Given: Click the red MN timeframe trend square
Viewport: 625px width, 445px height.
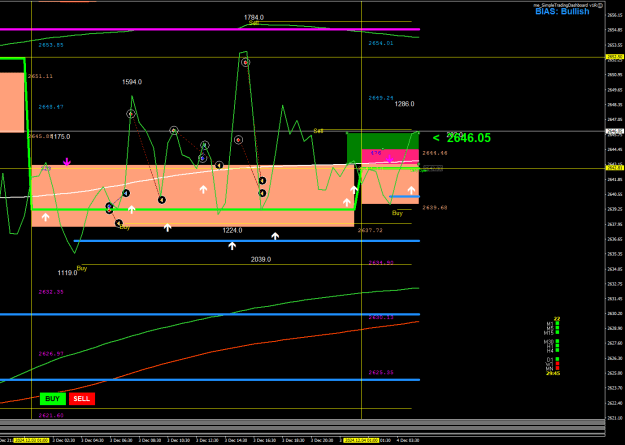Looking at the screenshot, I should (x=557, y=368).
